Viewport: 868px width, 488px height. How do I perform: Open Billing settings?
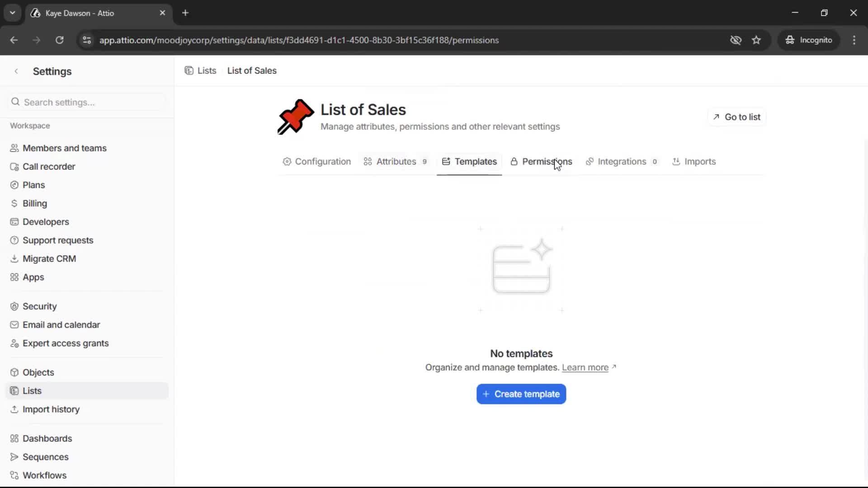coord(34,203)
